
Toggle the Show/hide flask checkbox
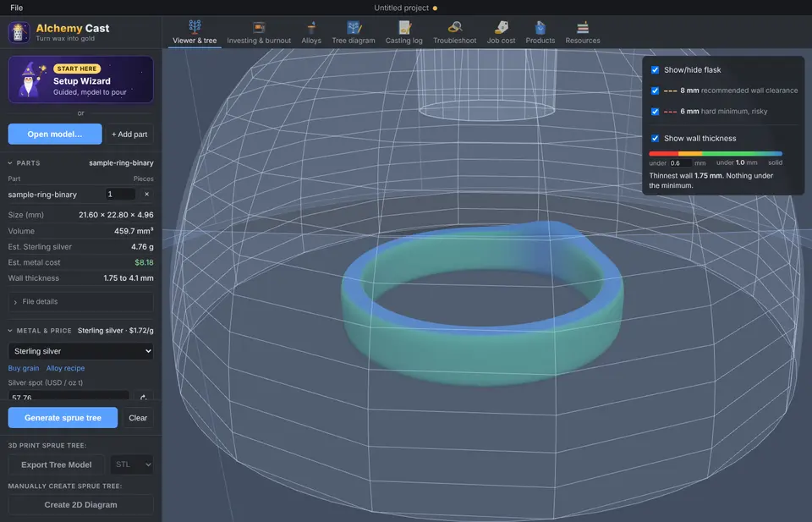tap(655, 70)
